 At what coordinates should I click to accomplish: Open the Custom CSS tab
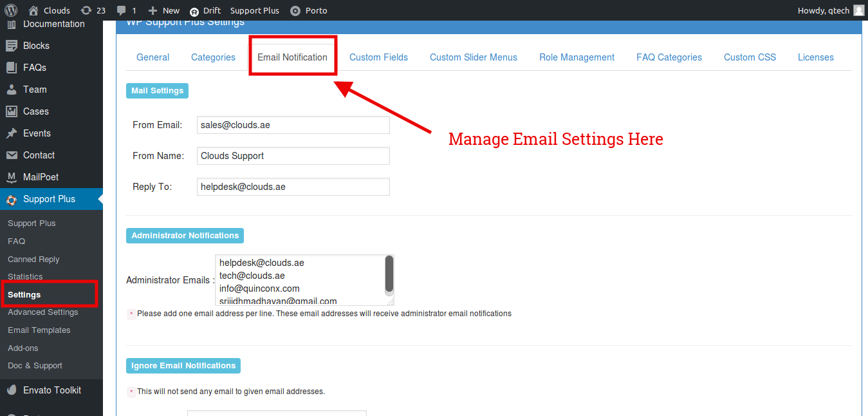[x=750, y=57]
